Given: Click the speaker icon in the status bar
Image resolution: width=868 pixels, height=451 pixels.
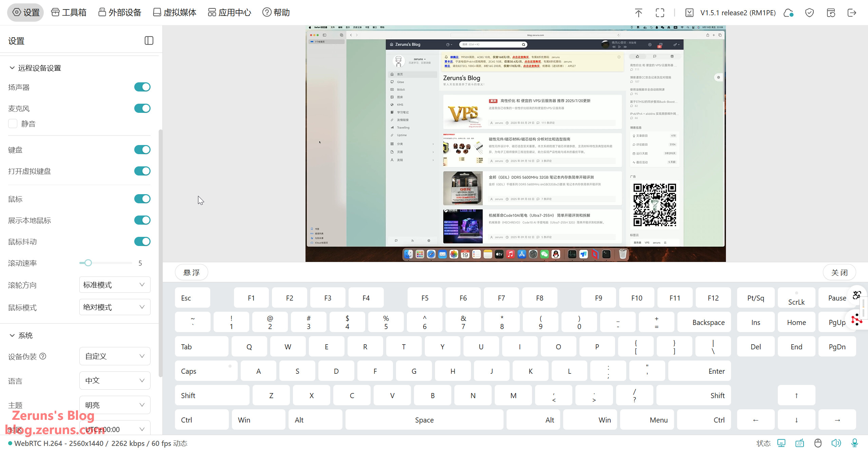Looking at the screenshot, I should coord(836,443).
